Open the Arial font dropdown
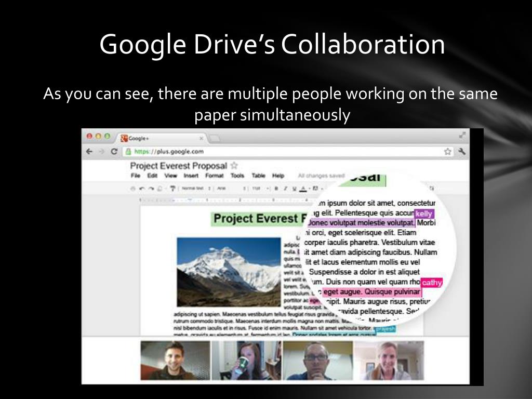532x399 pixels. (231, 188)
